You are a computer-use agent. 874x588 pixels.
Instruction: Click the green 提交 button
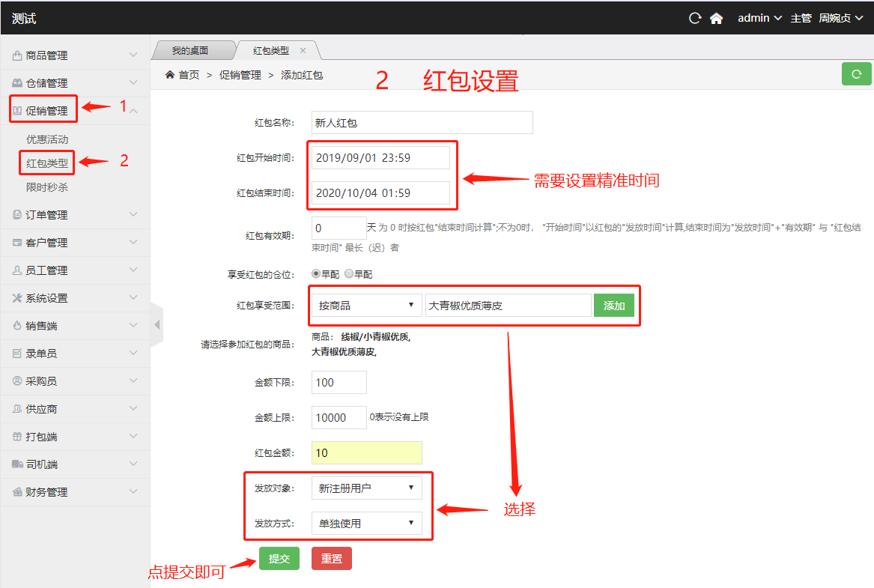(x=279, y=559)
